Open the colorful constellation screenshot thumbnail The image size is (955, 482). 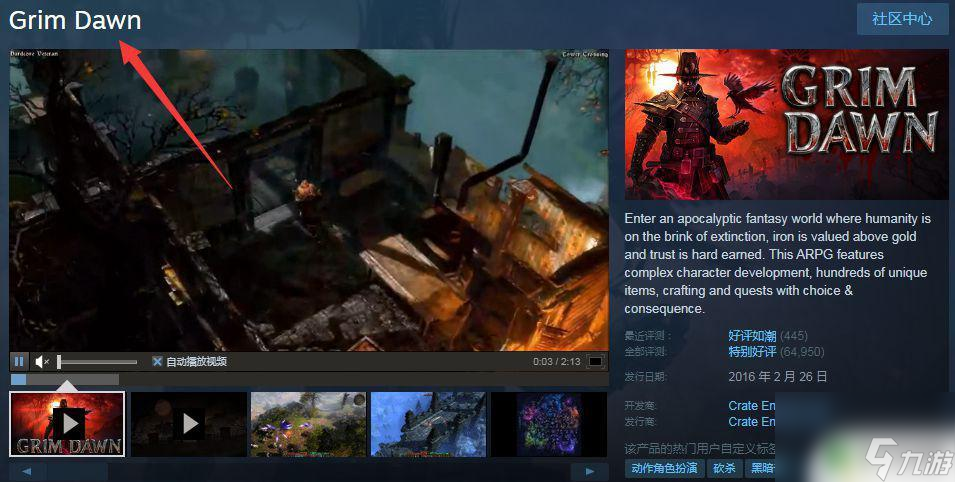click(x=549, y=424)
